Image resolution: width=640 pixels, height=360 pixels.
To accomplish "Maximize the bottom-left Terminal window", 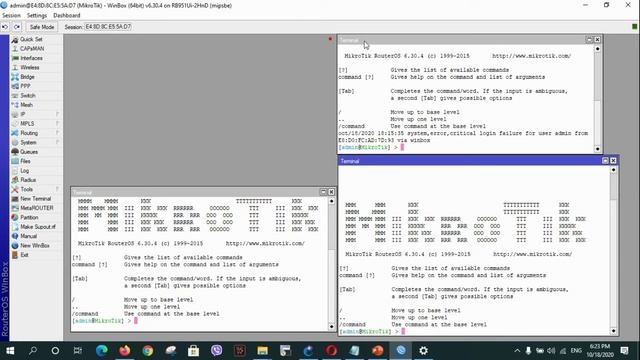I will point(323,192).
